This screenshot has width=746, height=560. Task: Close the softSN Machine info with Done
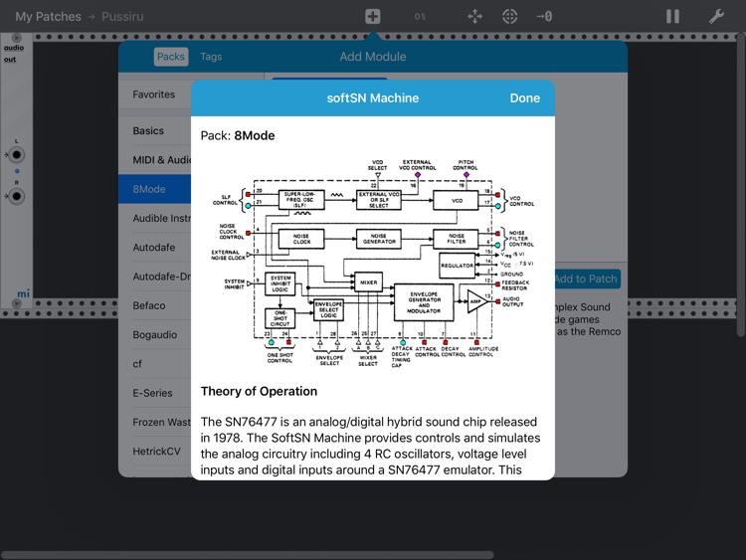tap(525, 98)
